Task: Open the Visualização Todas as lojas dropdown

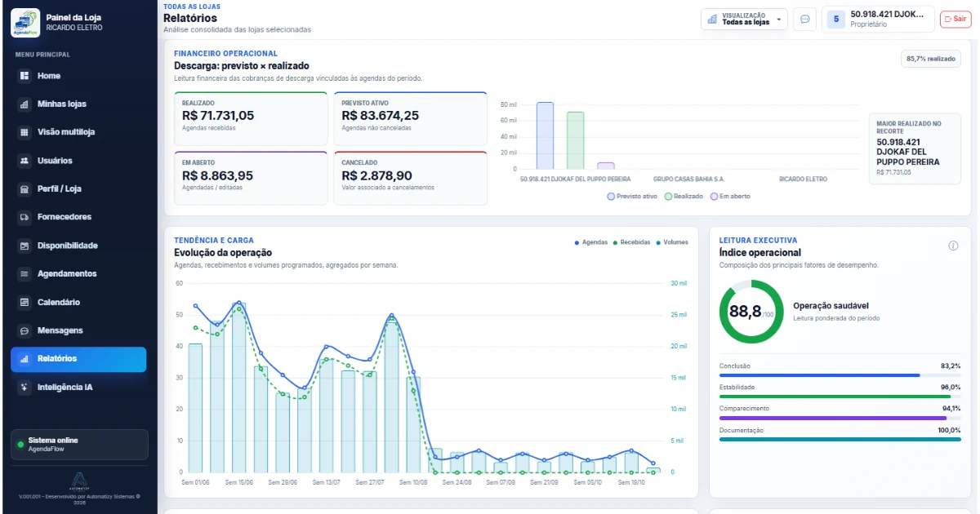Action: point(744,19)
